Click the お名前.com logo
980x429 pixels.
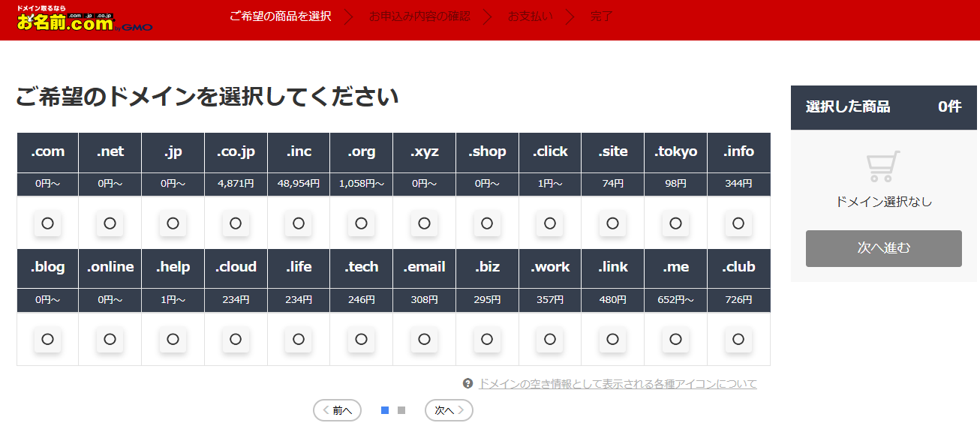(x=84, y=19)
